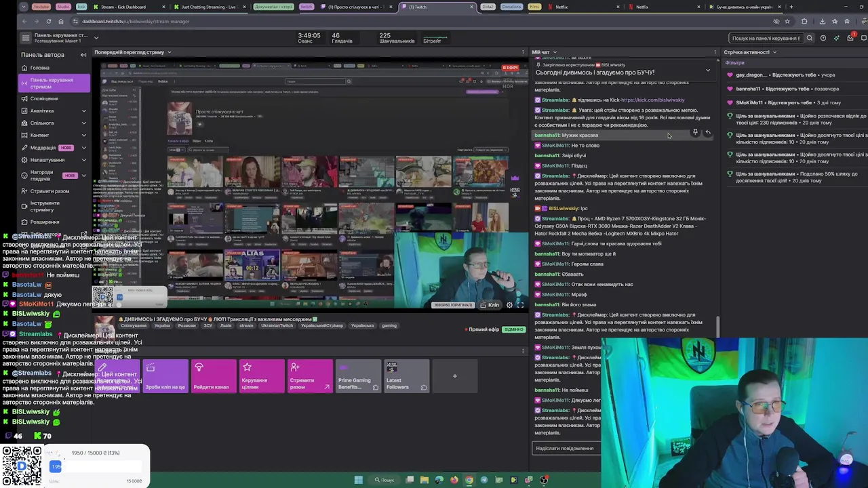Screen dimensions: 868x488
Task: Pin the Мужик красава chat message
Action: 695,132
